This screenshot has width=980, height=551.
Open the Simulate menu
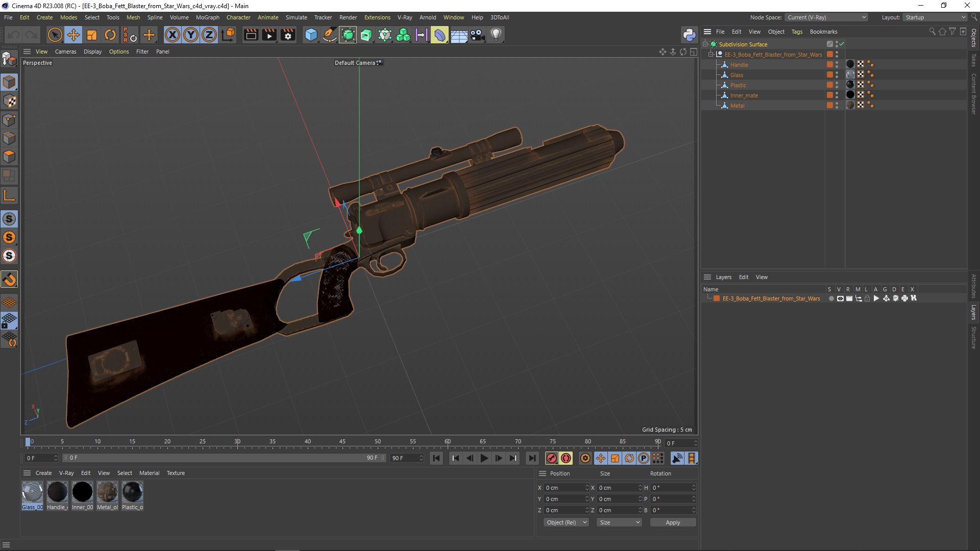(296, 17)
